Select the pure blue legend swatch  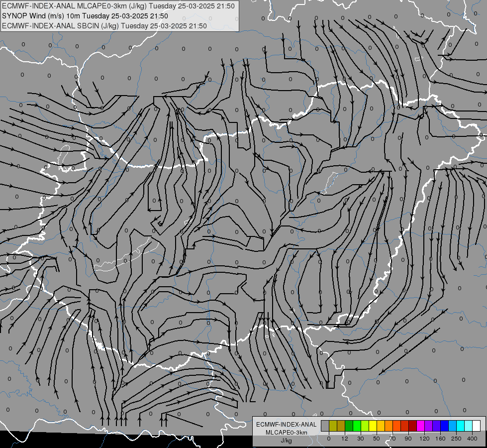click(444, 426)
